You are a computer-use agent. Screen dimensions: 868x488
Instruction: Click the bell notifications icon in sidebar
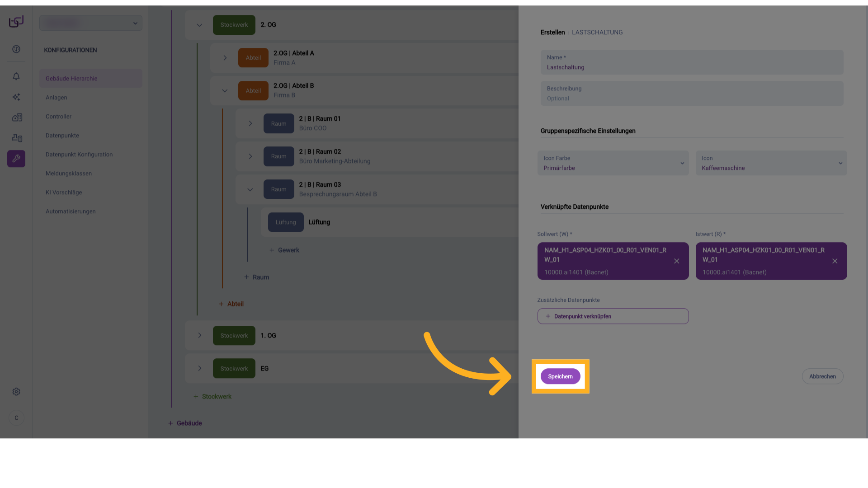click(16, 76)
